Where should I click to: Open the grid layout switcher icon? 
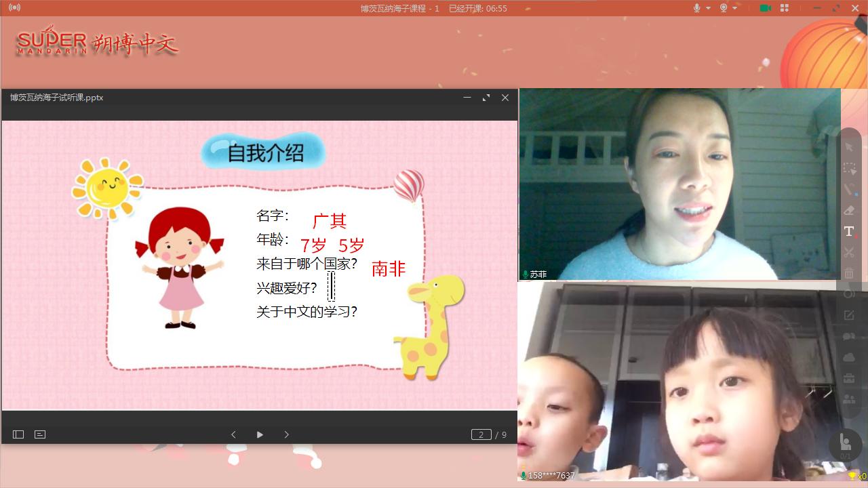785,8
